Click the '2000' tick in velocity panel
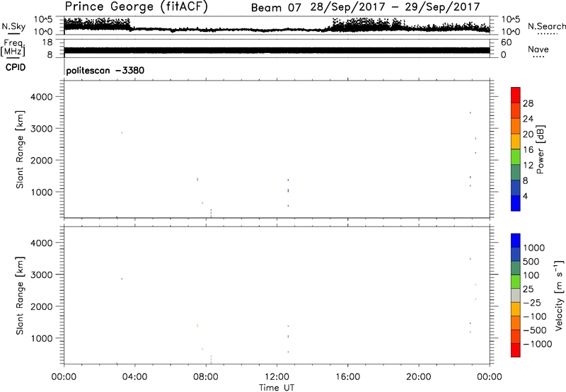Viewport: 566px width, 392px height. pos(42,306)
